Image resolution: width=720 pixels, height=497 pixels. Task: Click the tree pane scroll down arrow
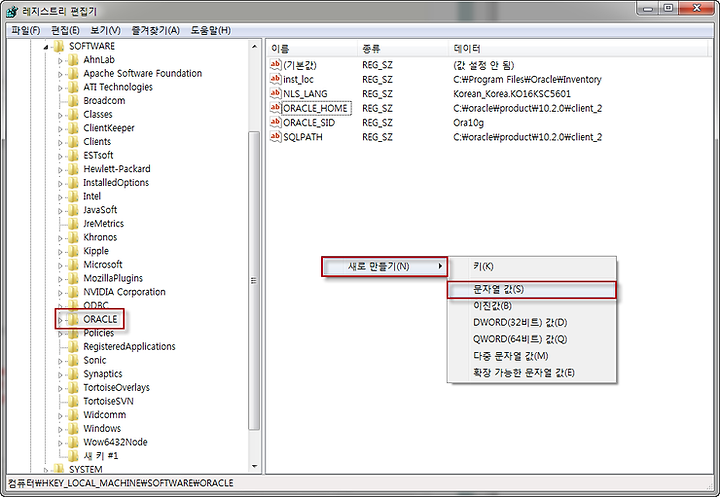click(254, 467)
